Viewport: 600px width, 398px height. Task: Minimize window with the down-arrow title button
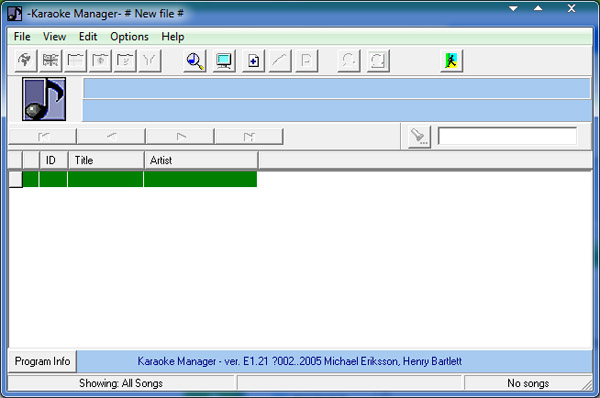513,8
